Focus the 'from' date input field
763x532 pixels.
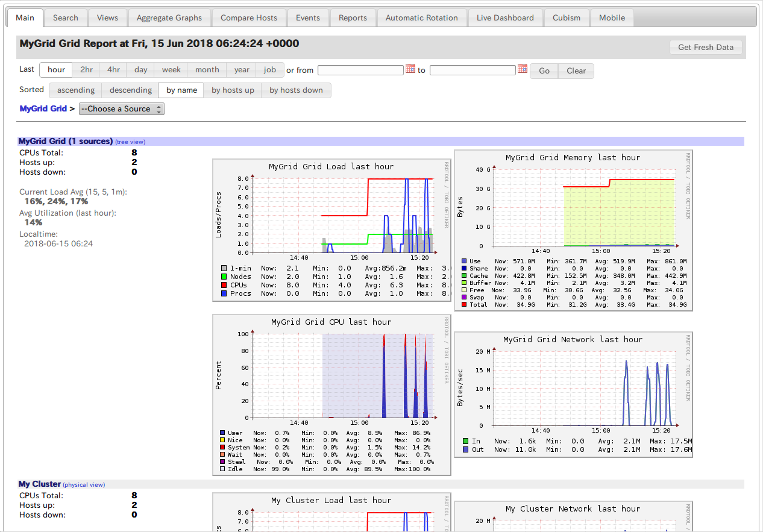coord(360,70)
